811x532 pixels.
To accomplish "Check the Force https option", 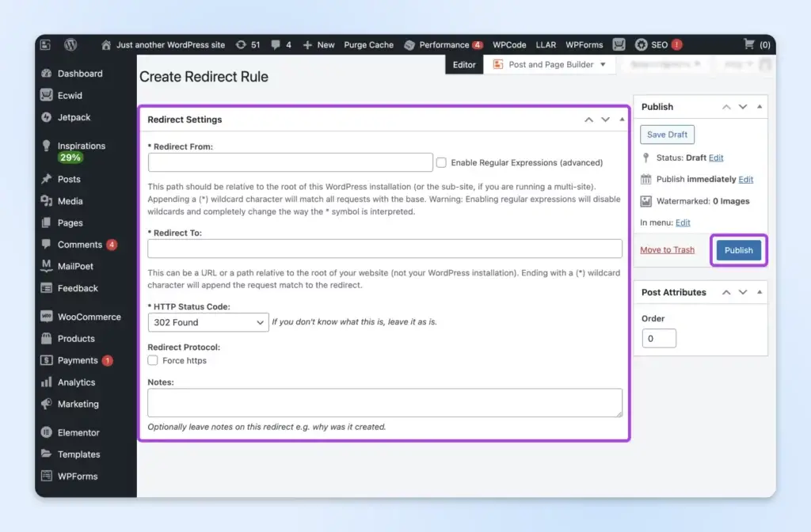I will coord(153,360).
